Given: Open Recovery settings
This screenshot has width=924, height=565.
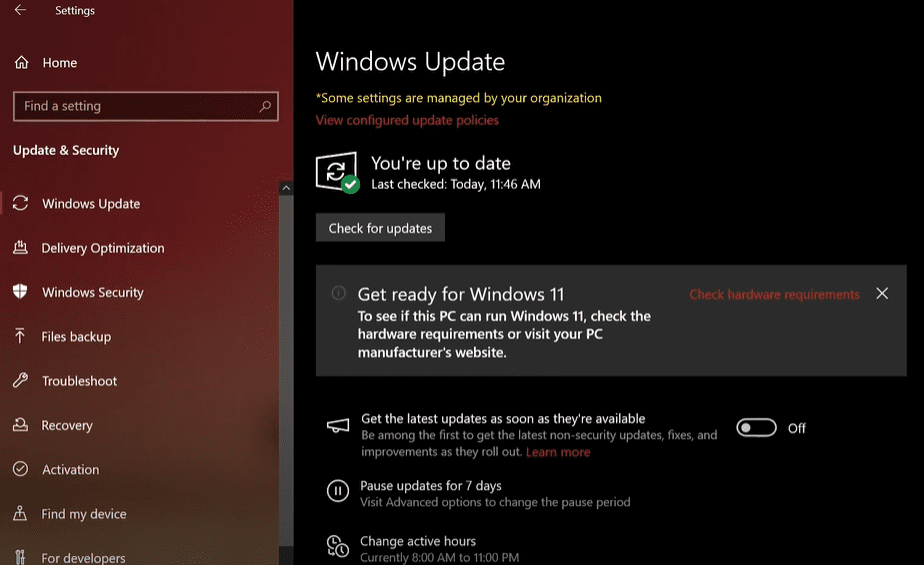Looking at the screenshot, I should tap(67, 425).
